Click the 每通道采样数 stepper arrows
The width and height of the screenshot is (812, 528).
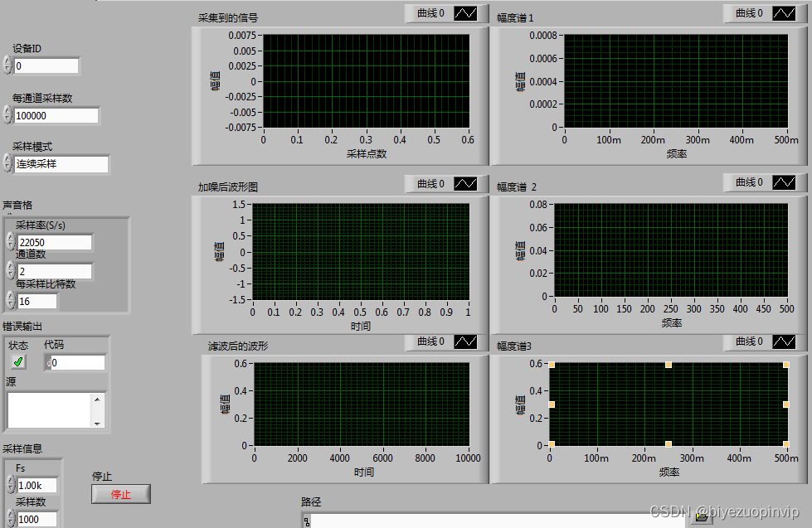(7, 114)
